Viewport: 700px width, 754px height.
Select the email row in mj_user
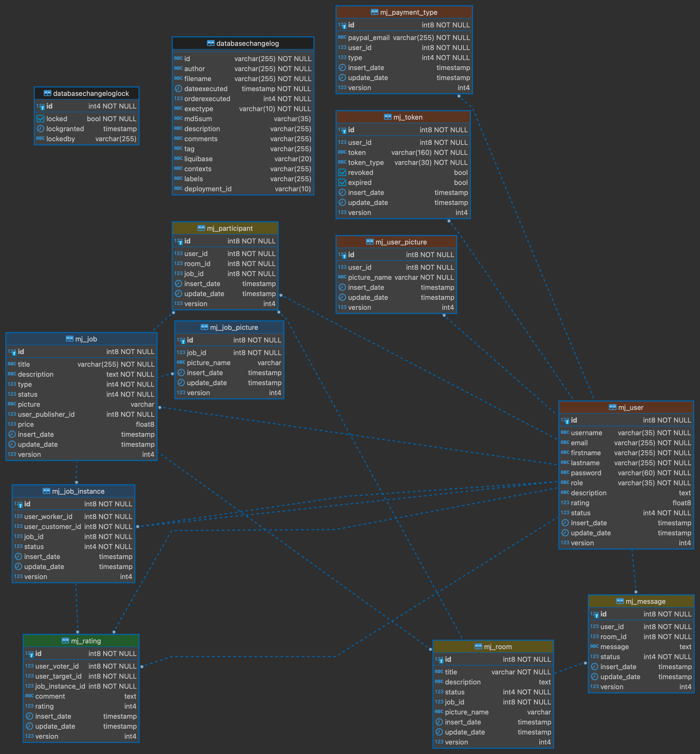pos(626,443)
